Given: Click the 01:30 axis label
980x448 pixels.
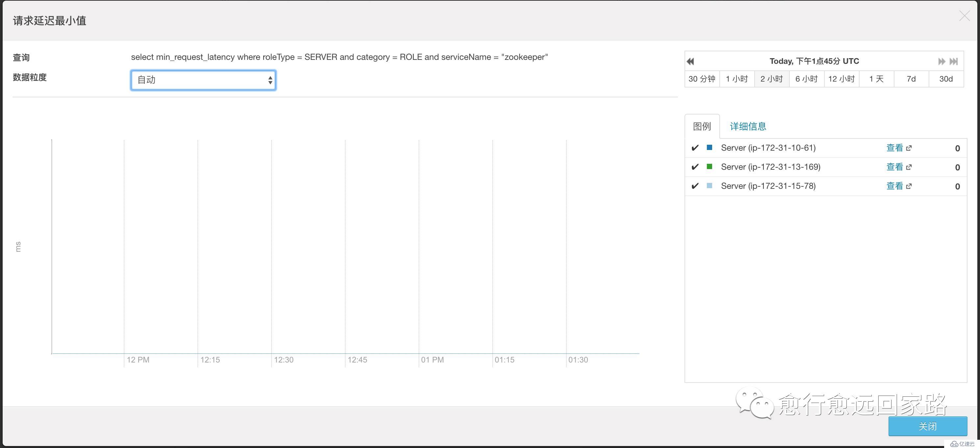Looking at the screenshot, I should click(578, 360).
